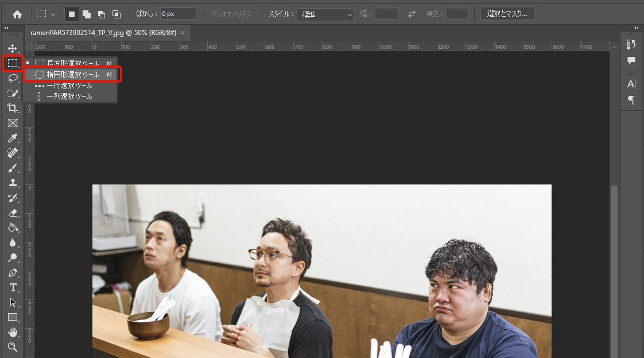The height and width of the screenshot is (358, 644).
Task: Select the Lasso tool
Action: tap(12, 78)
